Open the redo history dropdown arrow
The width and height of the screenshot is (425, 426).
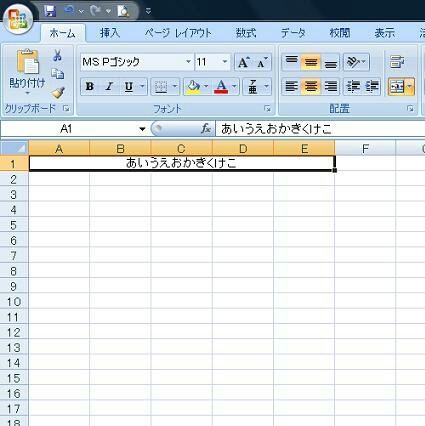[x=108, y=11]
